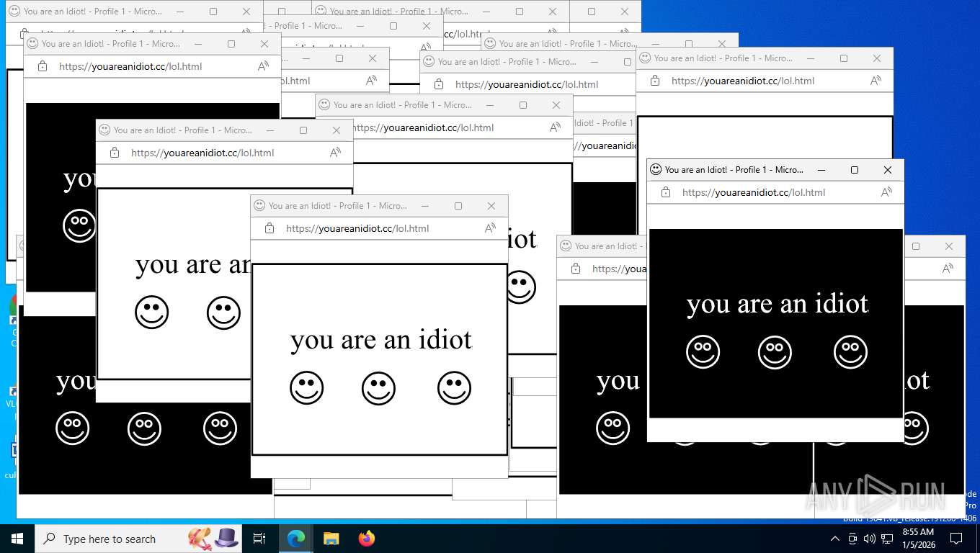The height and width of the screenshot is (553, 980).
Task: Click the lock icon in the upper-left black popup's address bar
Action: coord(43,66)
